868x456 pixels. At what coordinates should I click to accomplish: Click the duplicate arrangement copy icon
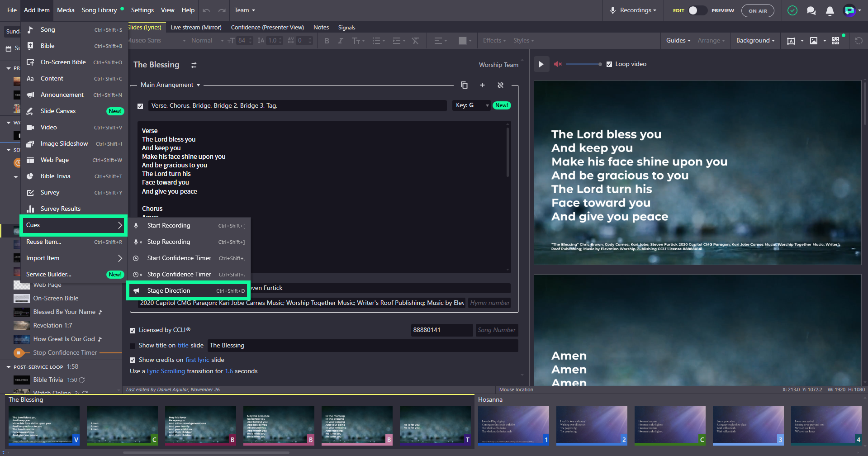(x=464, y=85)
